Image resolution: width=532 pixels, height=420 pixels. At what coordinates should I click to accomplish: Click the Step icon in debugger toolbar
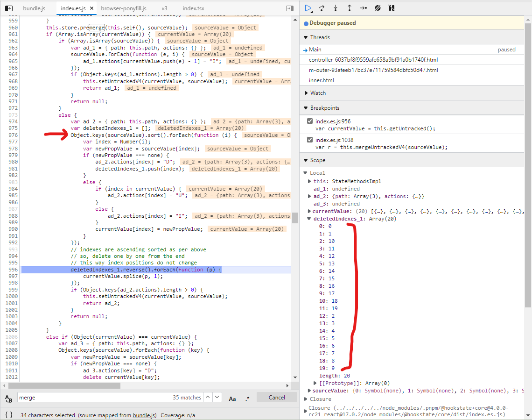pos(364,8)
